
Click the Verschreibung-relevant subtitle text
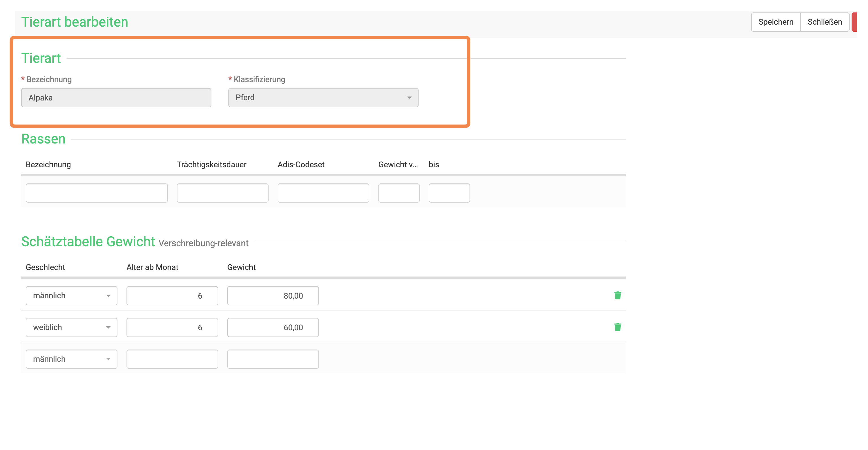tap(203, 243)
